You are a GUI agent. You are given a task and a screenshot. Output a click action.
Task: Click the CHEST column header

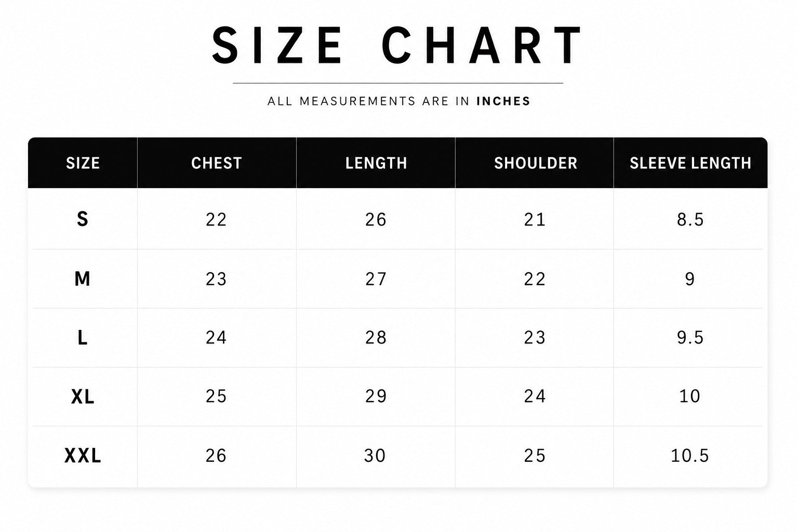[x=217, y=163]
